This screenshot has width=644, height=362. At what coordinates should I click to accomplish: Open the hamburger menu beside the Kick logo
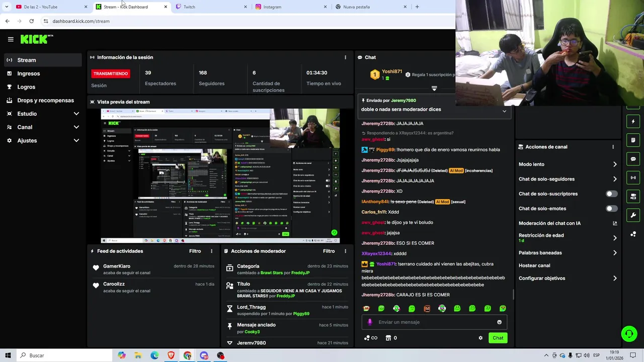[x=11, y=39]
